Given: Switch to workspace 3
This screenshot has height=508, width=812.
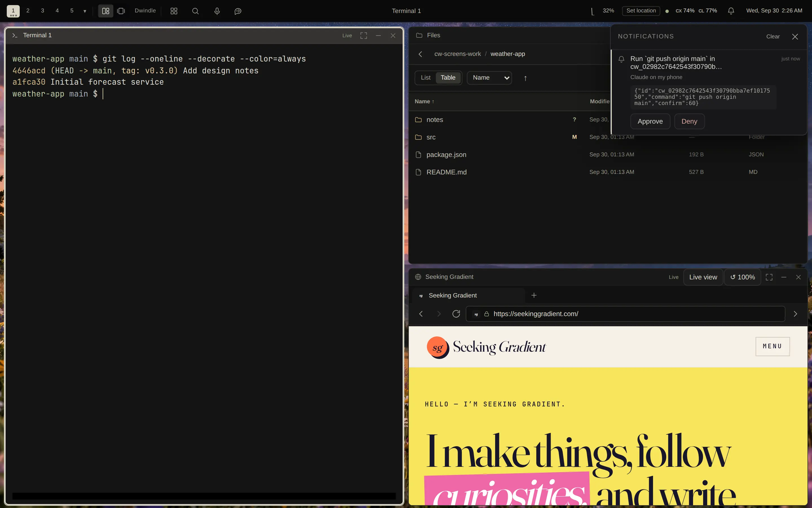Looking at the screenshot, I should click(x=42, y=11).
